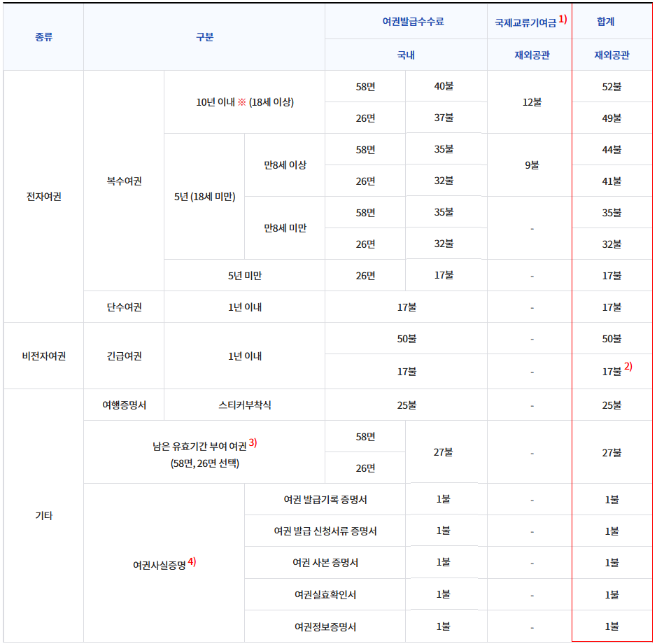Select the 52불 total cell
Screen dimensions: 657x644
[x=612, y=87]
